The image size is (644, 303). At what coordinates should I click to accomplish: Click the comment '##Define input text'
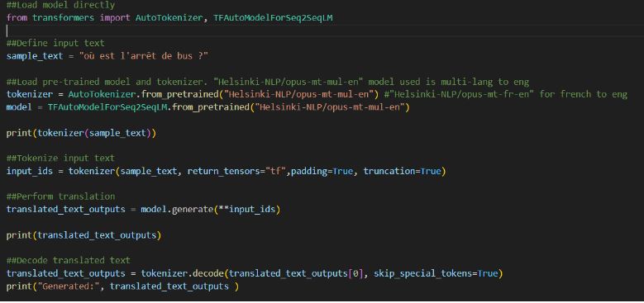pyautogui.click(x=55, y=44)
